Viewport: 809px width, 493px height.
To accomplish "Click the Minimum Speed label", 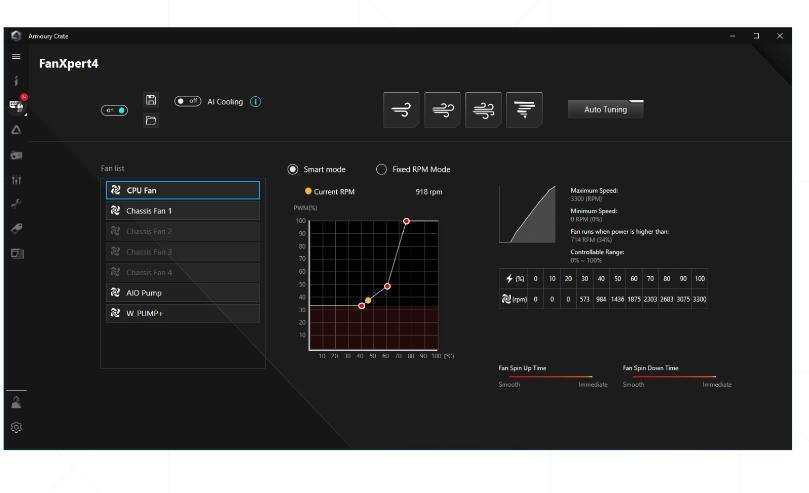I will 593,211.
